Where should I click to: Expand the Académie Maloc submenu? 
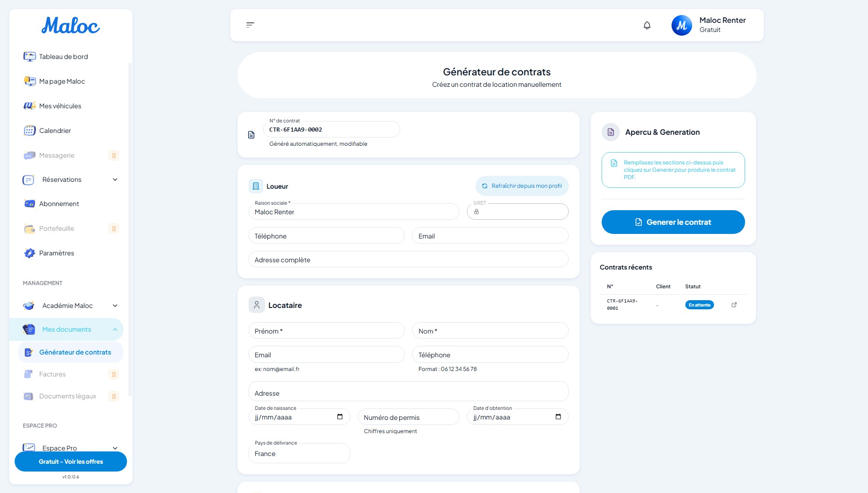115,306
